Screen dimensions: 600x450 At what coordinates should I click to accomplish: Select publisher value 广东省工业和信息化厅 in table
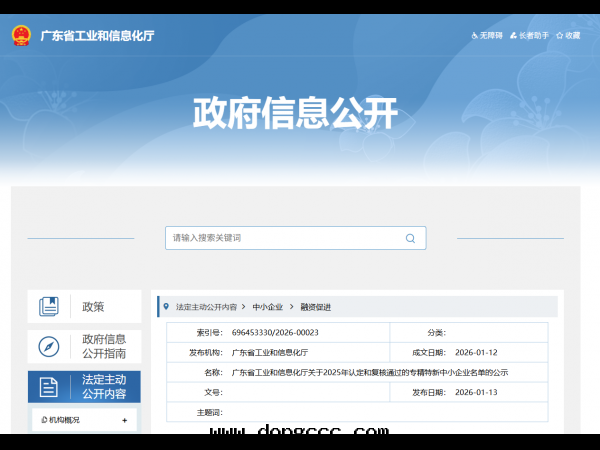(x=270, y=352)
